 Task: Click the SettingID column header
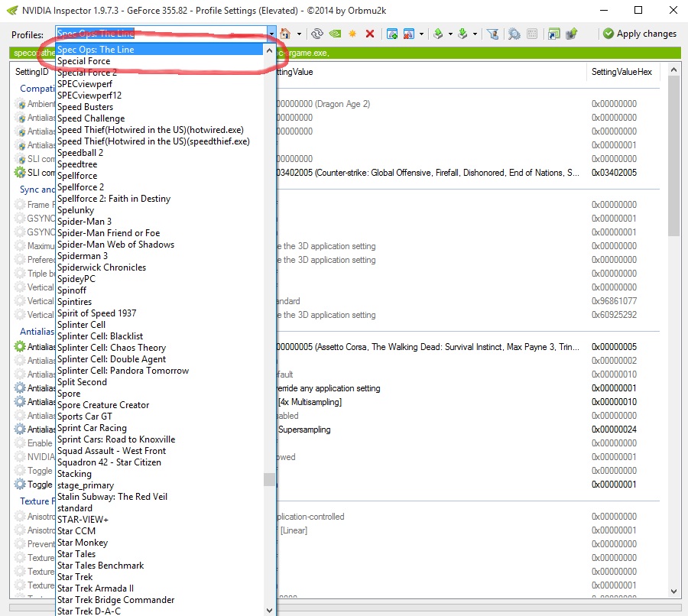(32, 72)
